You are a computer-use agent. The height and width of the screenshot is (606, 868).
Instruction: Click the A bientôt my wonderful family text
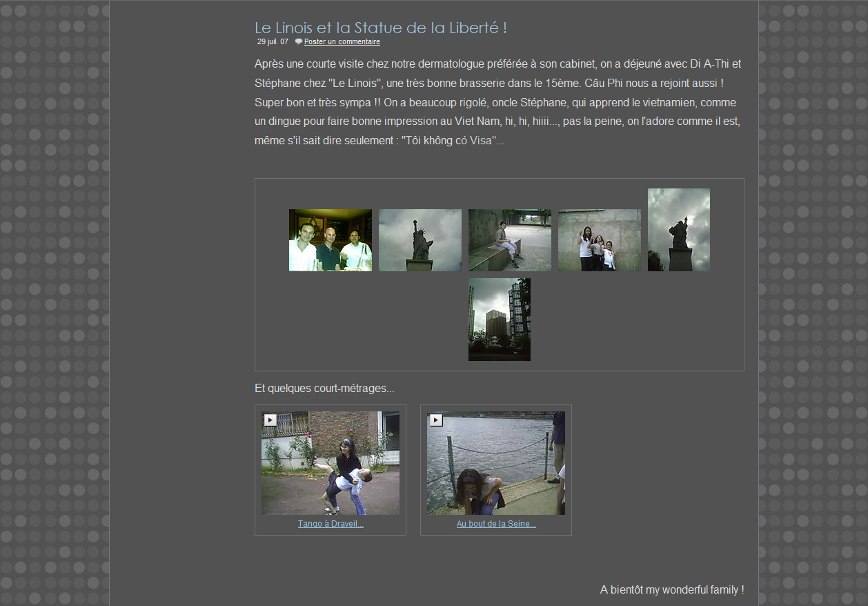[x=671, y=589]
